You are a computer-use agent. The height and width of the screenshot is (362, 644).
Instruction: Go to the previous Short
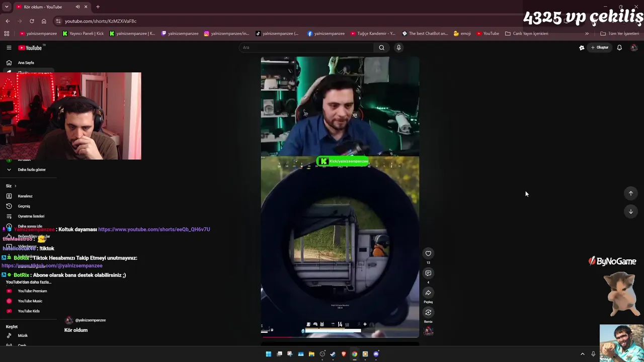[x=630, y=194]
